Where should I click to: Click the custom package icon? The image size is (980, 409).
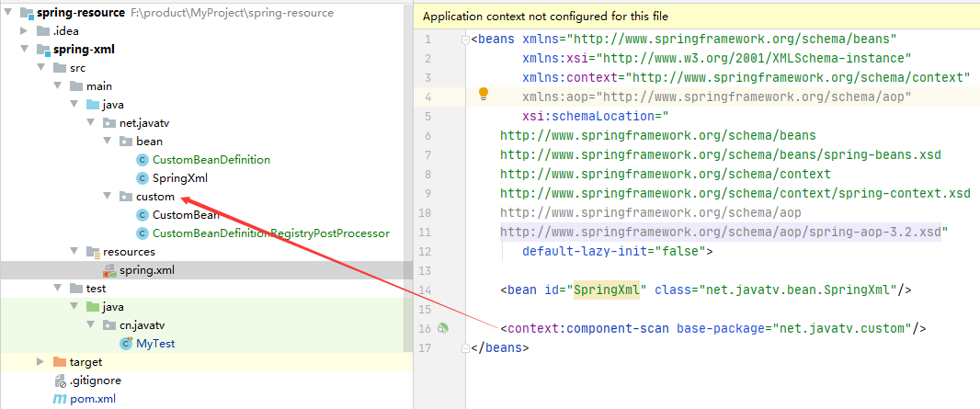[126, 197]
